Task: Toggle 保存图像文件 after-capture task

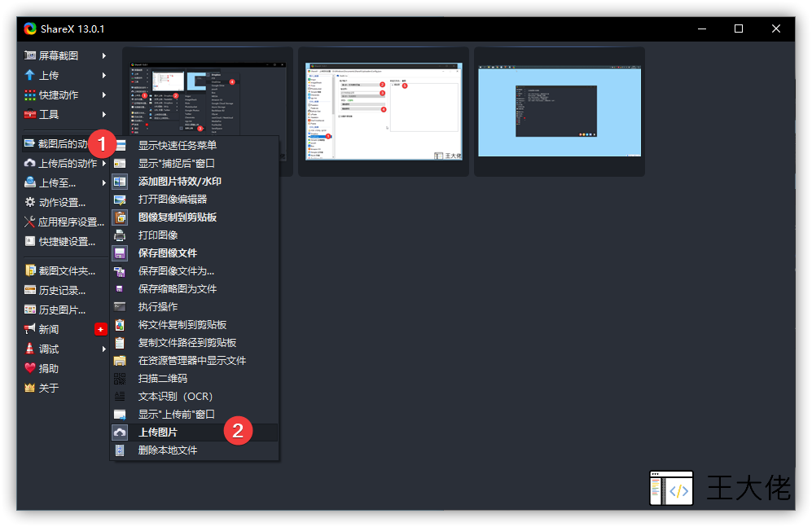Action: pos(194,253)
